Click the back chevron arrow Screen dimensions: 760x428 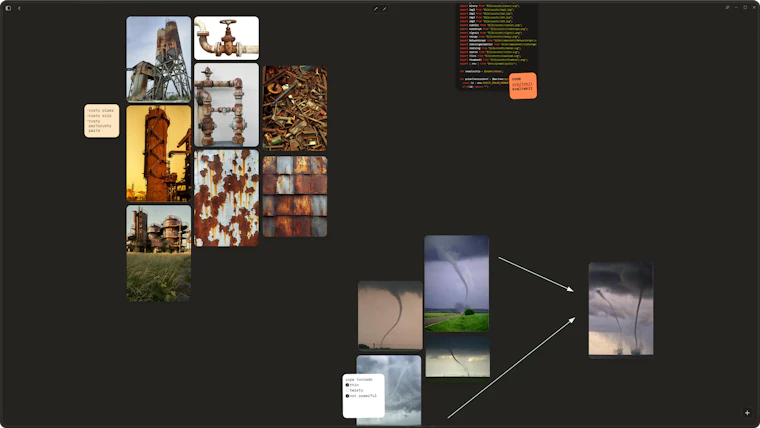(x=19, y=8)
